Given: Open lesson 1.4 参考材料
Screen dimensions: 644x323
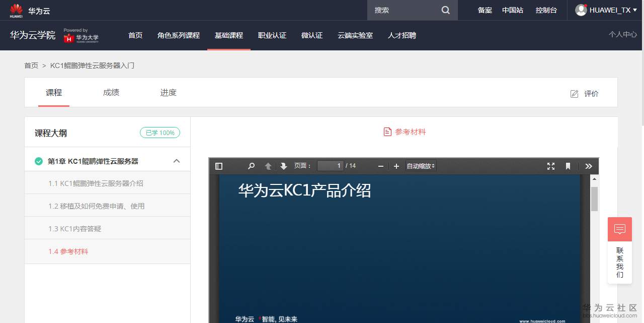Looking at the screenshot, I should click(x=107, y=251).
